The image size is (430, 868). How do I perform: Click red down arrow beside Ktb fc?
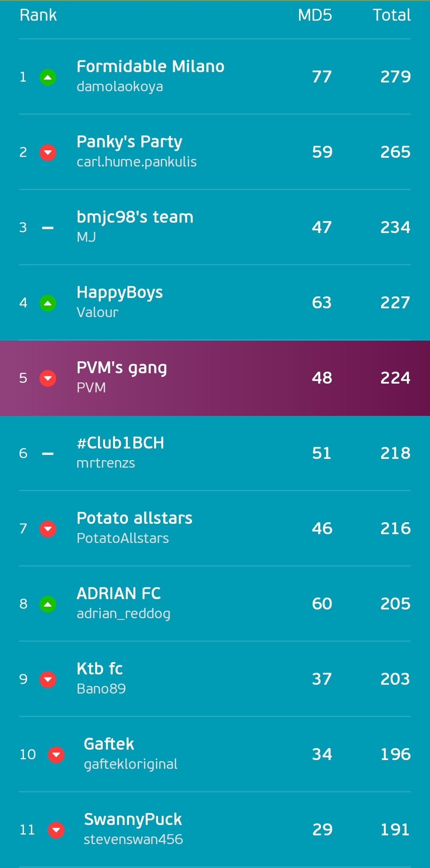[48, 680]
